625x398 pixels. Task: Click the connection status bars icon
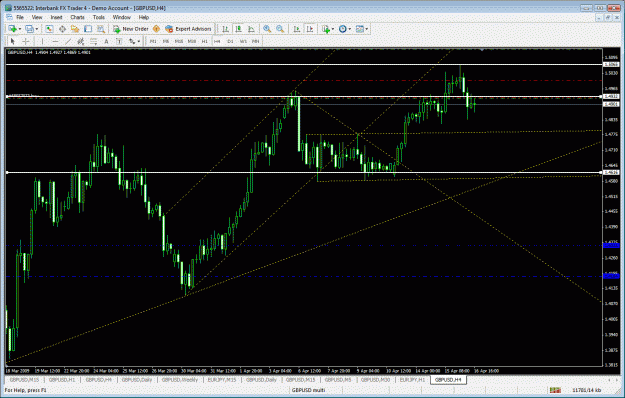(x=555, y=390)
